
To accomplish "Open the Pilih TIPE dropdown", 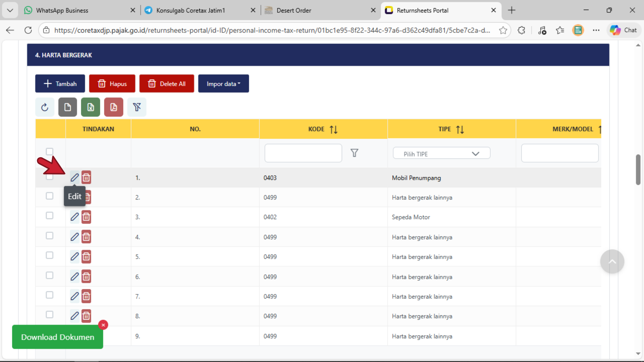I will [x=441, y=154].
